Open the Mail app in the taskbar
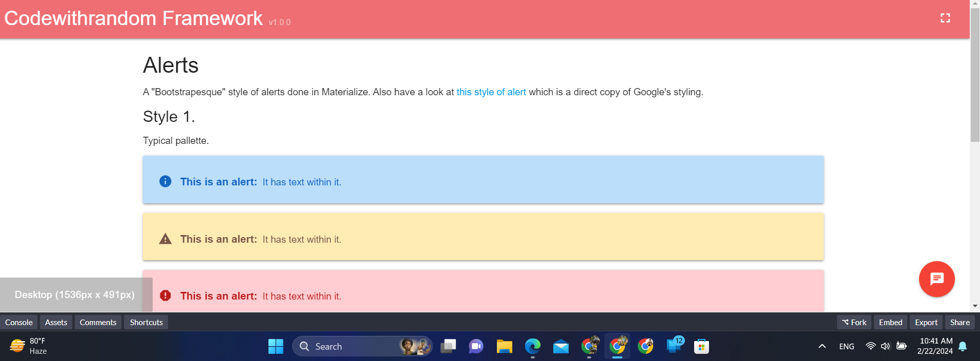Screen dimensions: 980x361 coord(561,347)
